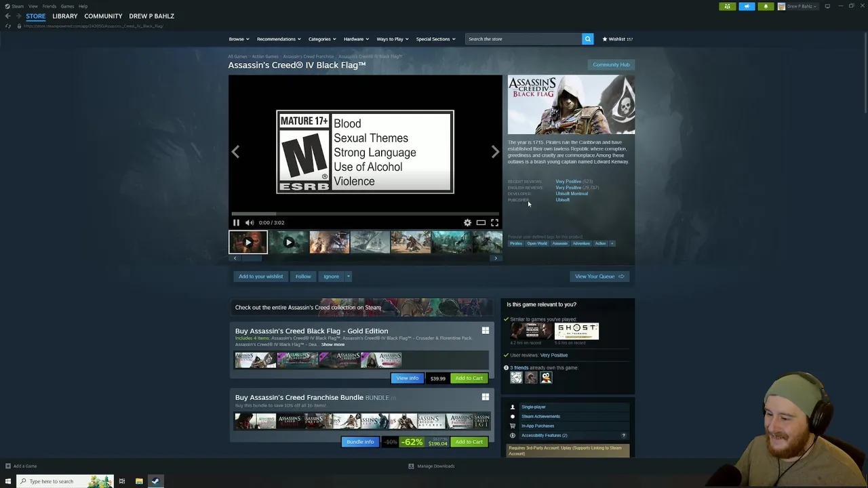Open the friends activity green icon
Screen dimensions: 868x488
[728, 6]
